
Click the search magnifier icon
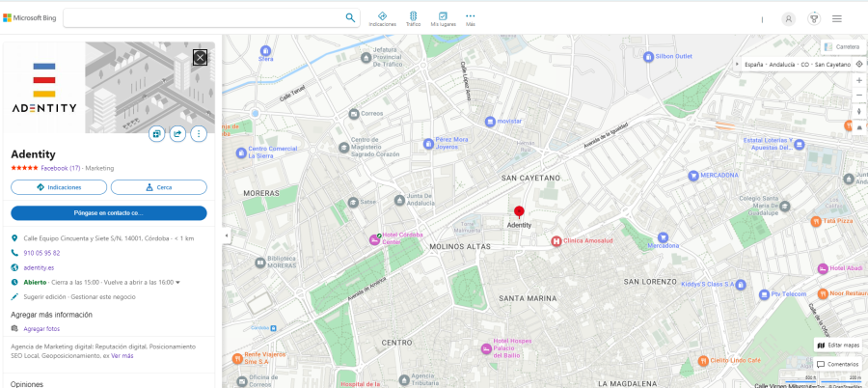(x=350, y=17)
